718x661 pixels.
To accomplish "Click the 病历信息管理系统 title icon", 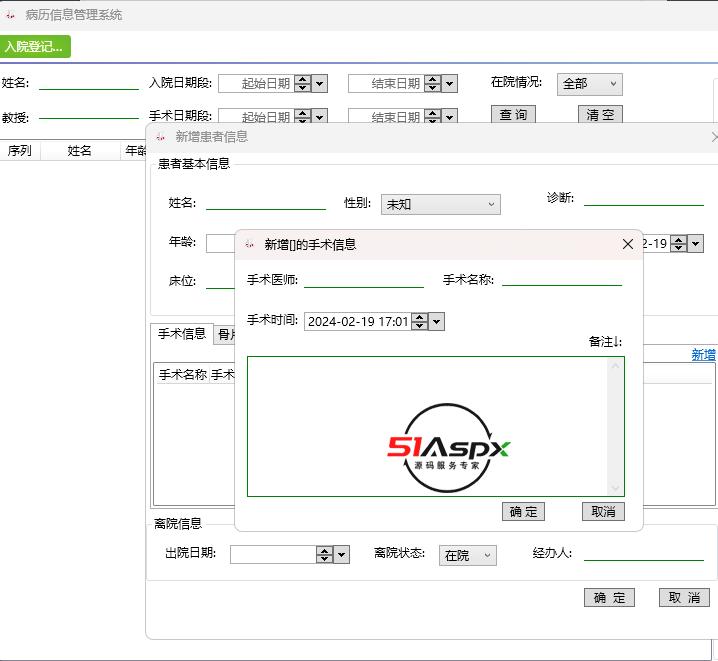I will coord(11,15).
